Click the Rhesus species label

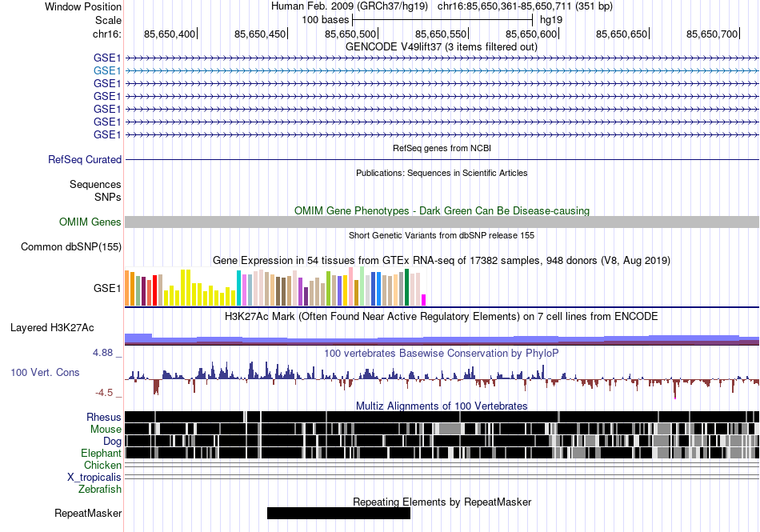[104, 417]
